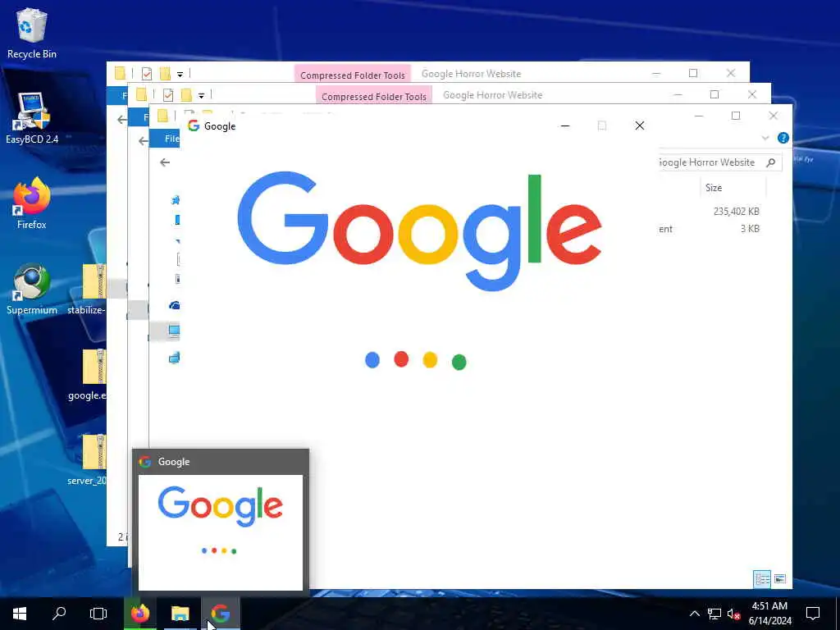Click the properties checkmark icon in rear window

[x=147, y=73]
